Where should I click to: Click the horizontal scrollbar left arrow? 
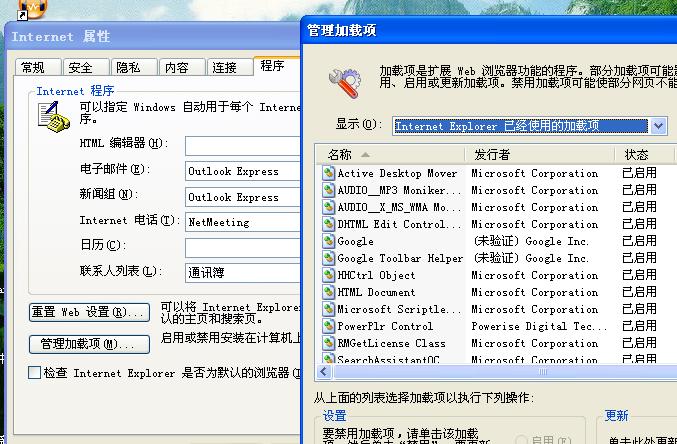325,372
